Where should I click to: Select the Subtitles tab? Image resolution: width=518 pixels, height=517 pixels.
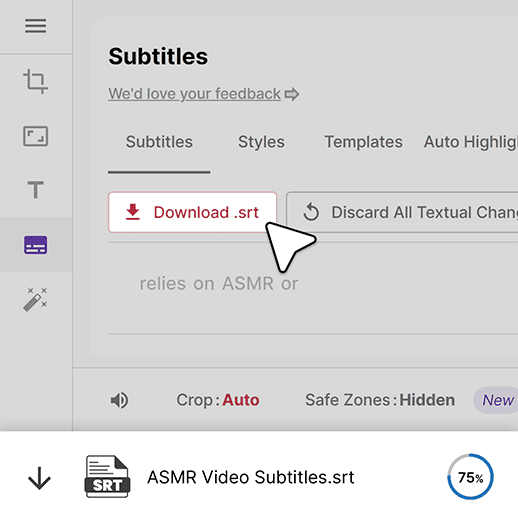point(159,142)
